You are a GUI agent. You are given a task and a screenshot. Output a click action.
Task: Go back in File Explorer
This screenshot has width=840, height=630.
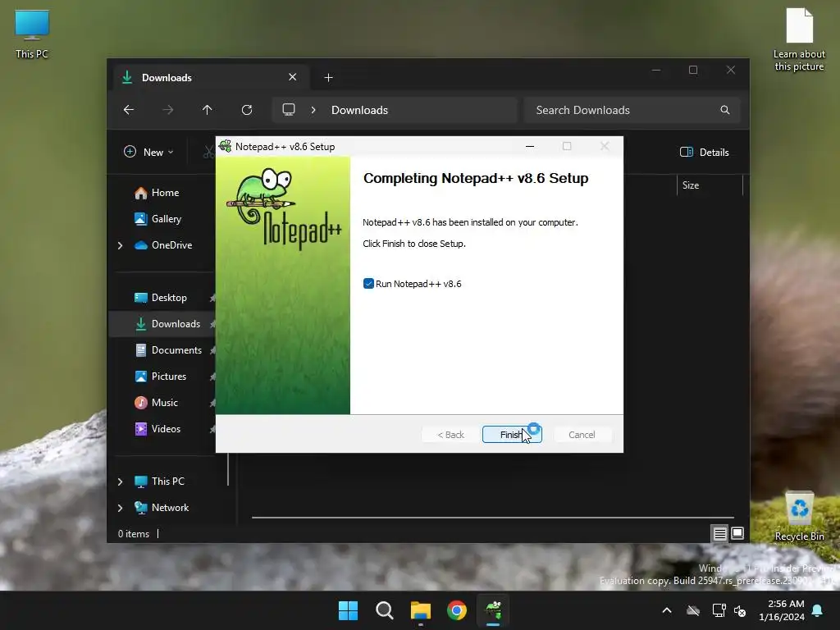129,110
